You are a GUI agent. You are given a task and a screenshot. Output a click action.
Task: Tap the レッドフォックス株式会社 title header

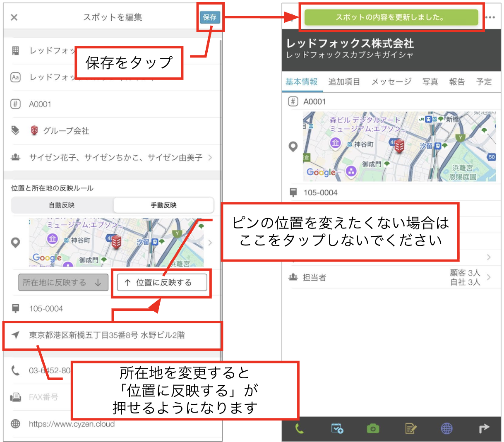pyautogui.click(x=350, y=43)
